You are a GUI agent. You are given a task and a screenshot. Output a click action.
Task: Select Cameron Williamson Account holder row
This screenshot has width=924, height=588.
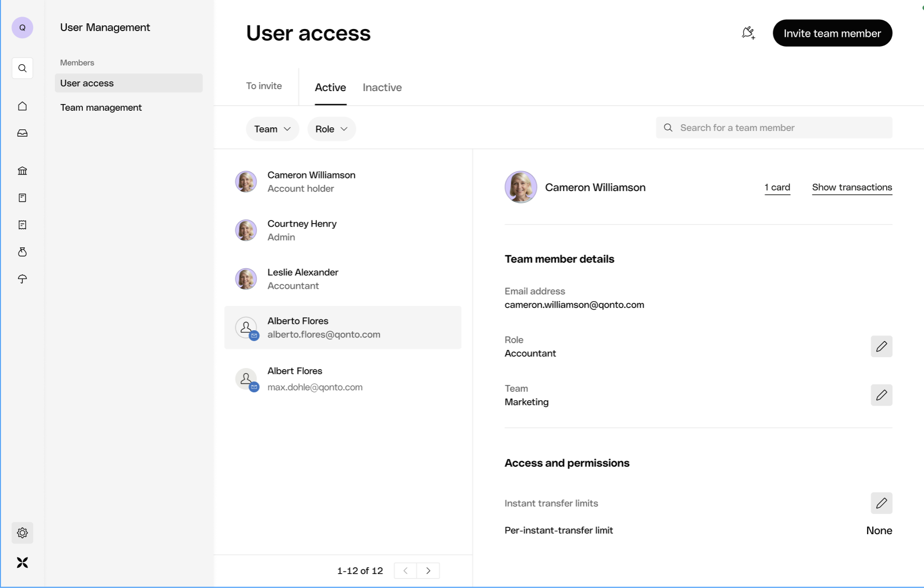click(x=343, y=182)
